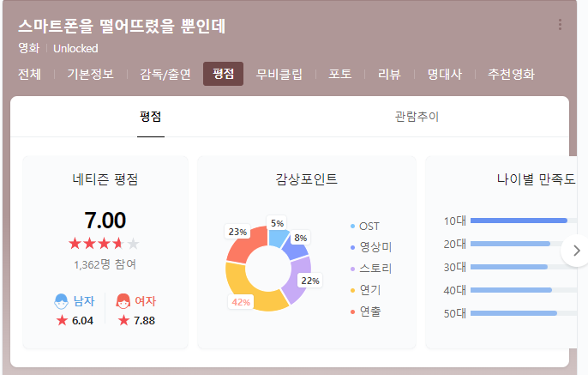Click the red stars rating row
Image resolution: width=588 pixels, height=375 pixels.
(x=104, y=244)
